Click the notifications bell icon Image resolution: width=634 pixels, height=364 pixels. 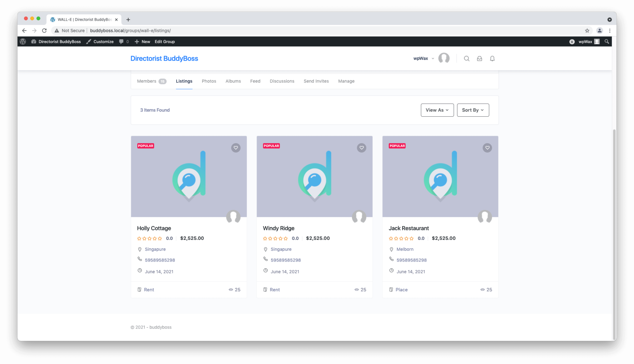(x=492, y=58)
